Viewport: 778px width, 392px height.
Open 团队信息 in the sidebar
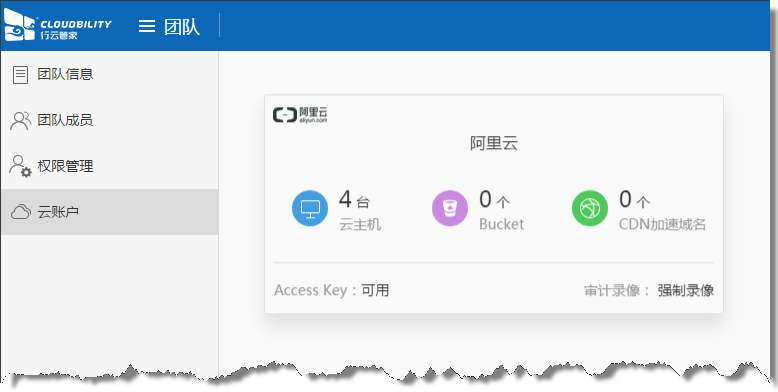coord(109,74)
